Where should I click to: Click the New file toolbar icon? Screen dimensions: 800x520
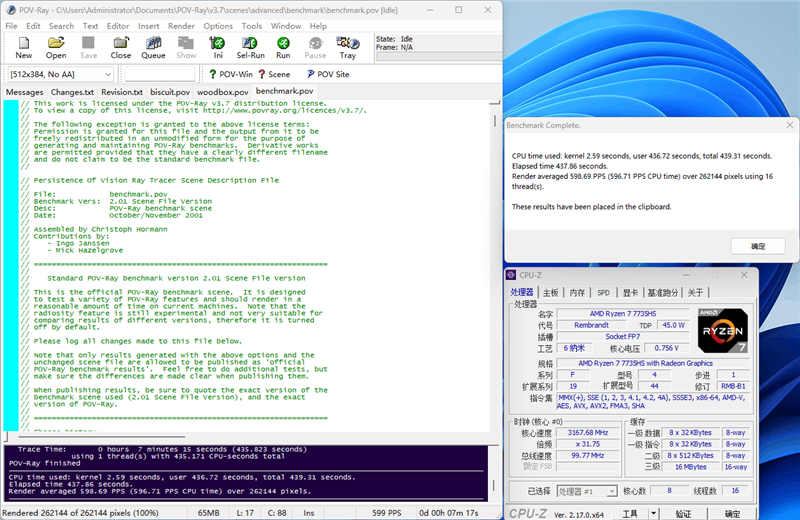pyautogui.click(x=24, y=46)
